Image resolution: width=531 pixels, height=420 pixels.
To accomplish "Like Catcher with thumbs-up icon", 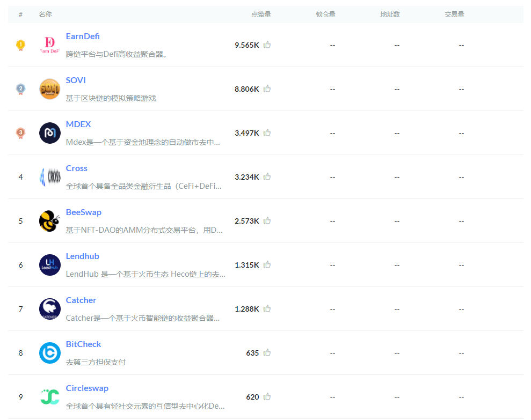I will pos(267,308).
